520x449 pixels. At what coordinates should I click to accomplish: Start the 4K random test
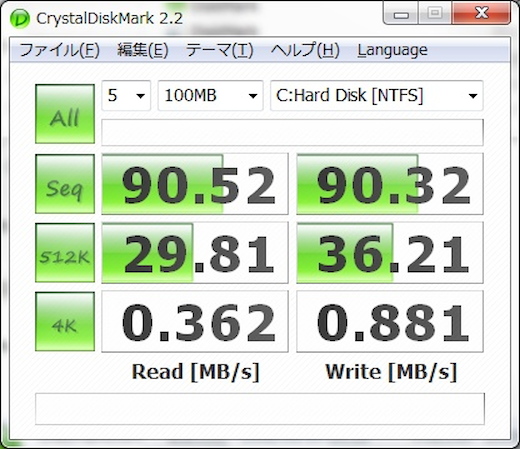pyautogui.click(x=65, y=322)
